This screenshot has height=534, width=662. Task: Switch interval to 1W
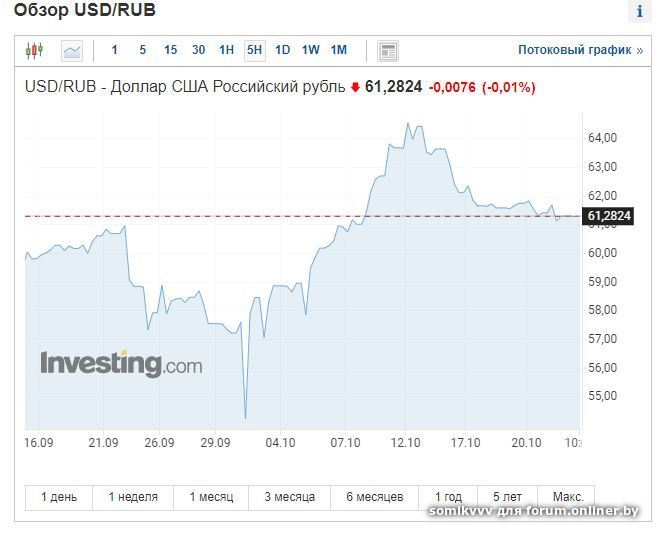click(x=311, y=50)
